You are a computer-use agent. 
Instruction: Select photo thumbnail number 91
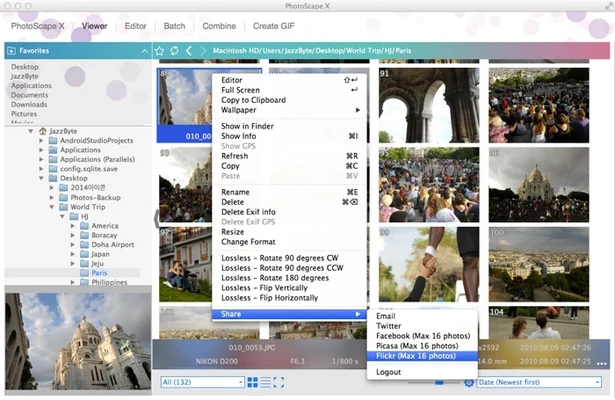pos(429,105)
